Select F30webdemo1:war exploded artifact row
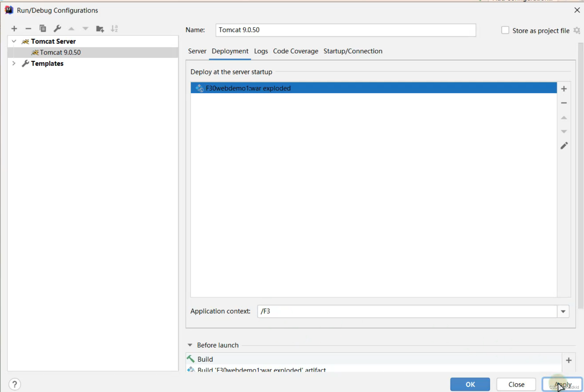The width and height of the screenshot is (584, 392). (374, 88)
